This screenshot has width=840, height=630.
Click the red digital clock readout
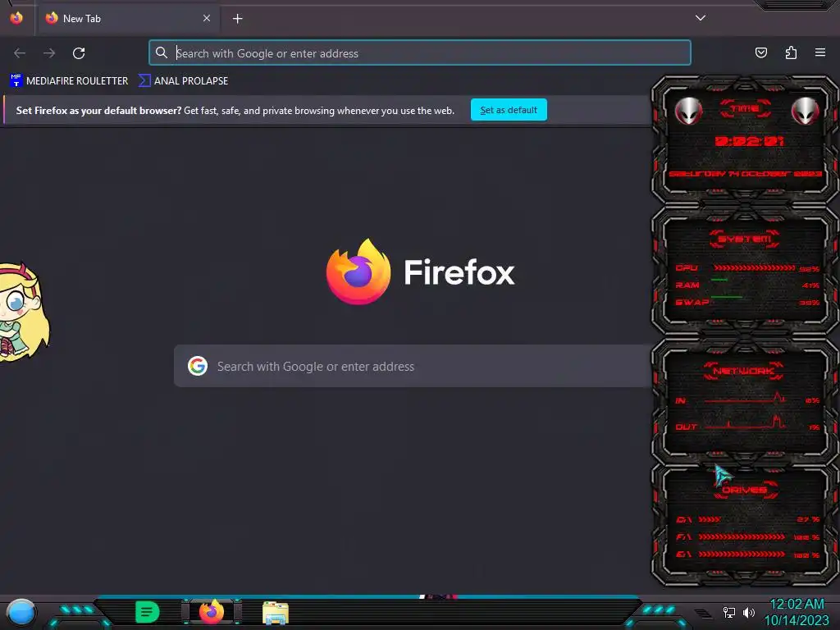click(749, 141)
